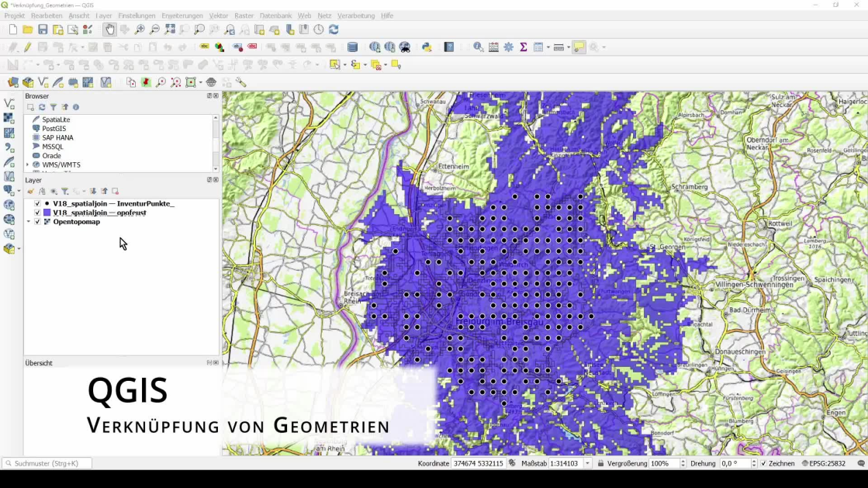Open select by expression dropdown arrow

(365, 65)
